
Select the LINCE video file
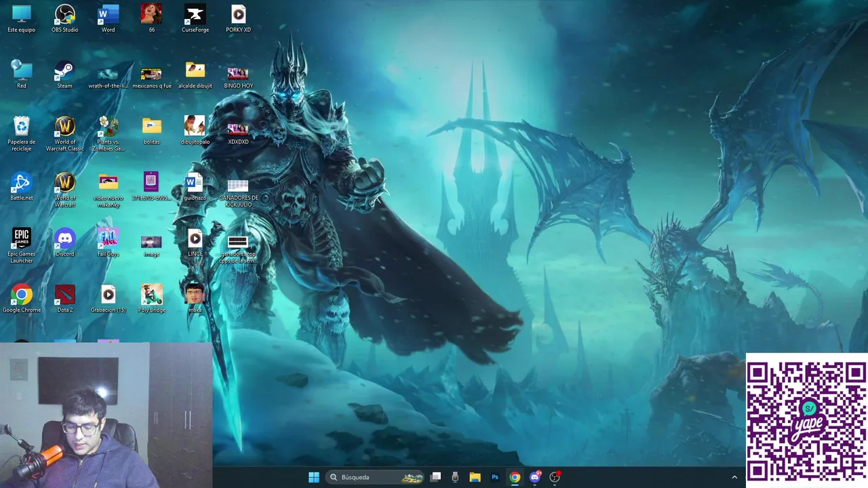pos(195,243)
